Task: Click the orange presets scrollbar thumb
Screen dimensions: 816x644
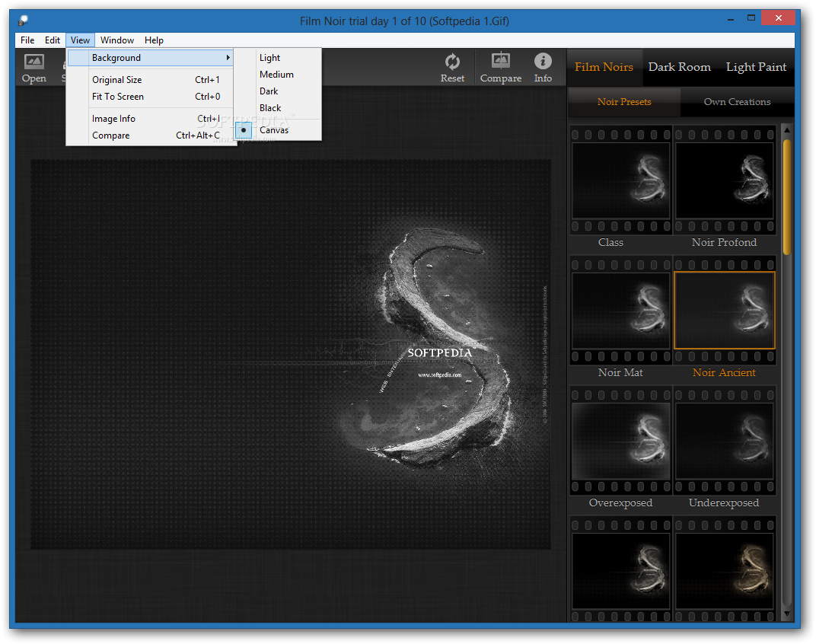Action: [787, 197]
